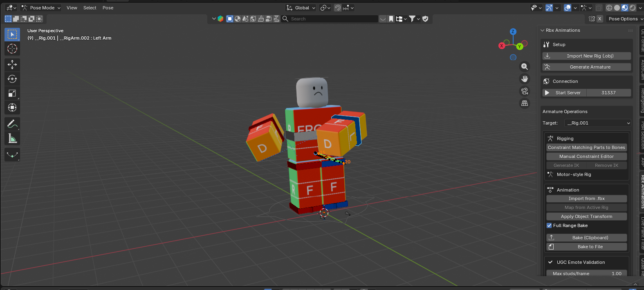This screenshot has height=290, width=644.
Task: Switch to Solid shading
Action: 617,8
